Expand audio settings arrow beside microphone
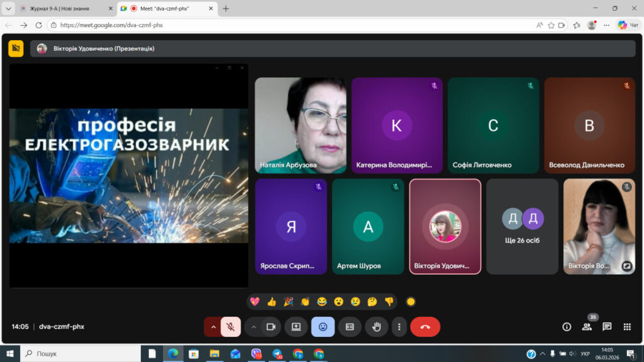The image size is (644, 362). [213, 327]
